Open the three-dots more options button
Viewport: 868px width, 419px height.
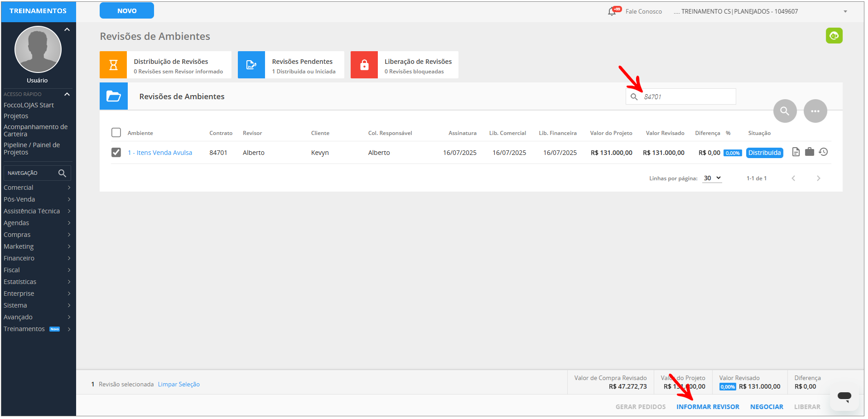click(815, 111)
